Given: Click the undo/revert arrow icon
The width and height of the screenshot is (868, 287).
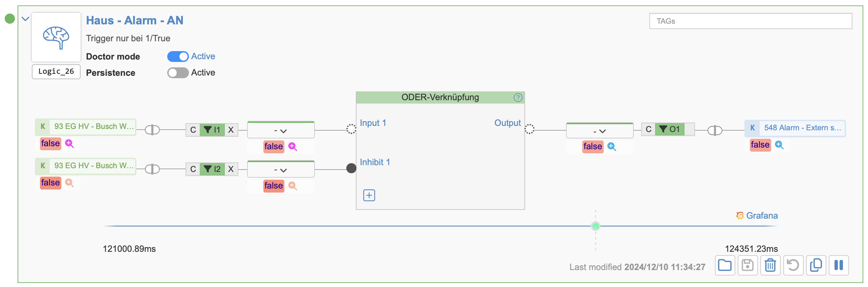Looking at the screenshot, I should (793, 265).
